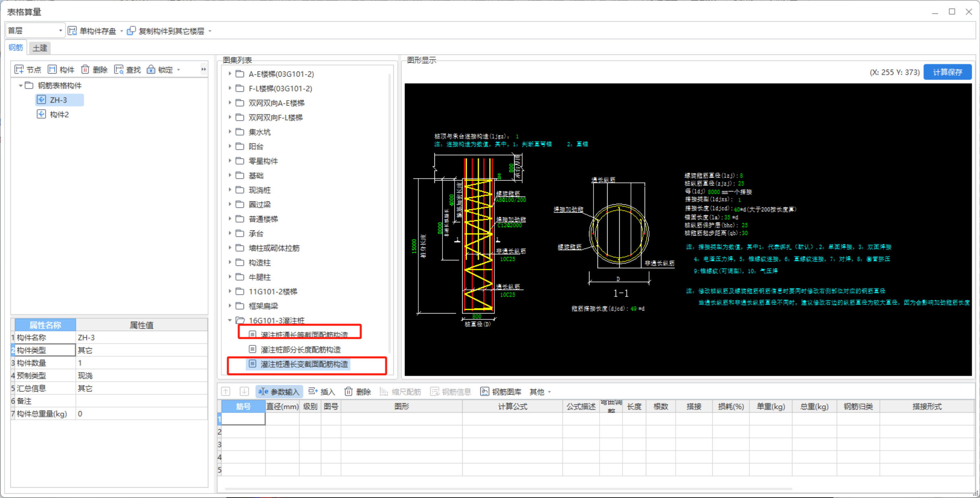This screenshot has height=498, width=980.
Task: Open the 其他 dropdown menu
Action: (x=540, y=392)
